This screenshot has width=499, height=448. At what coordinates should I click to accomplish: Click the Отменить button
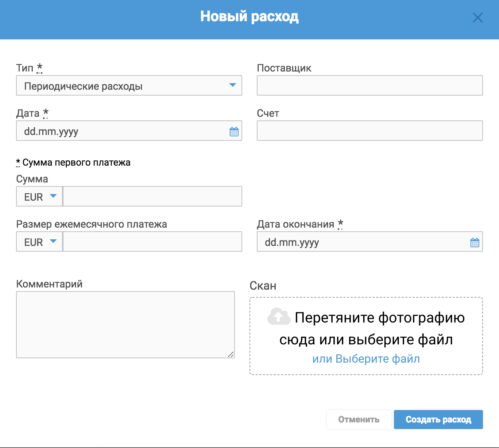(359, 420)
